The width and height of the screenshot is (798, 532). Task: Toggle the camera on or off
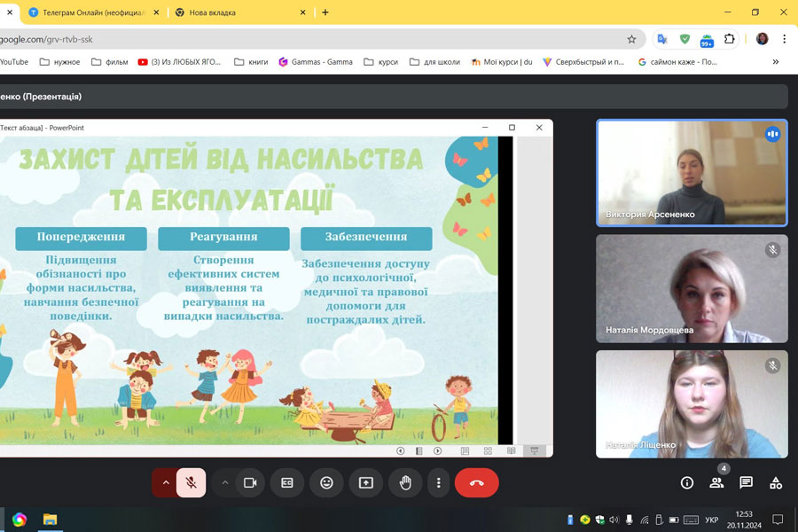coord(250,482)
